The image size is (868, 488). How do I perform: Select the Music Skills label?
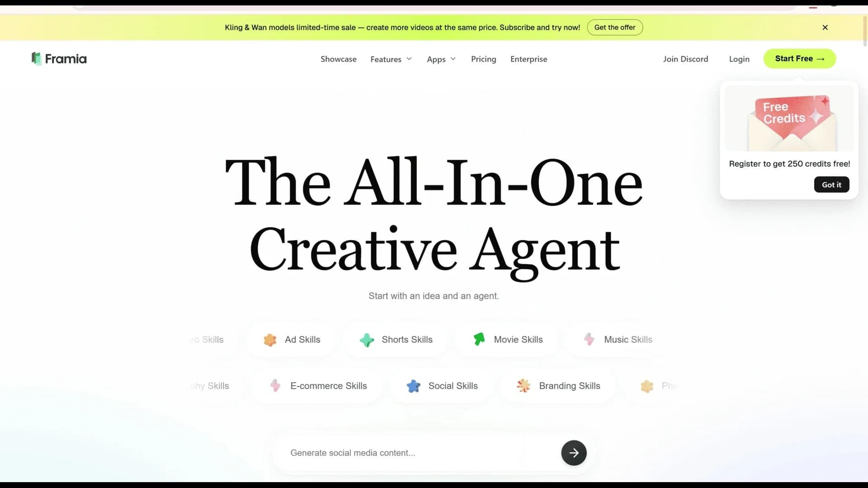coord(628,340)
